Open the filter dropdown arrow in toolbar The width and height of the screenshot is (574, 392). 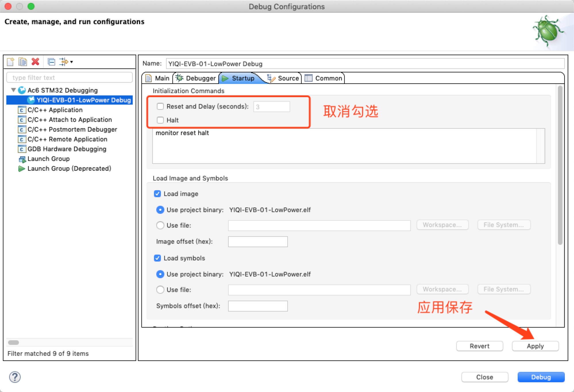click(x=72, y=62)
